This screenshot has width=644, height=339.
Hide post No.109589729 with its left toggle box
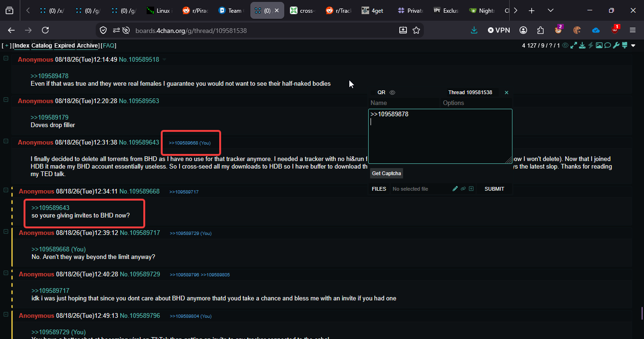click(x=6, y=273)
